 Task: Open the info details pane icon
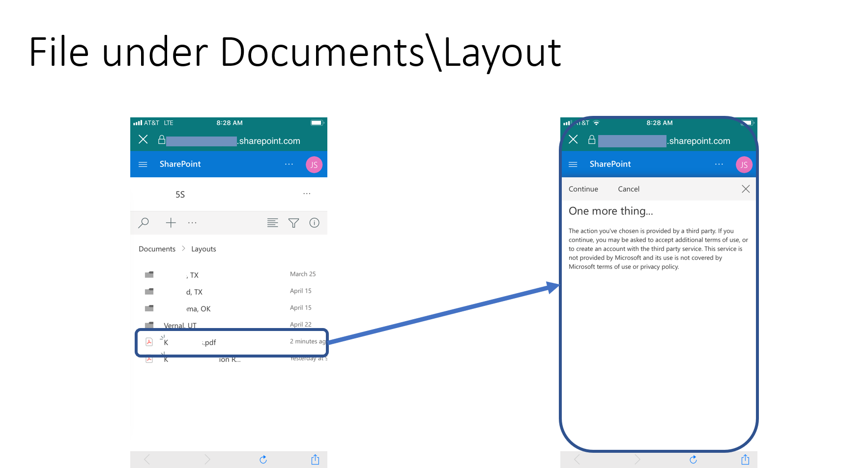pyautogui.click(x=315, y=223)
